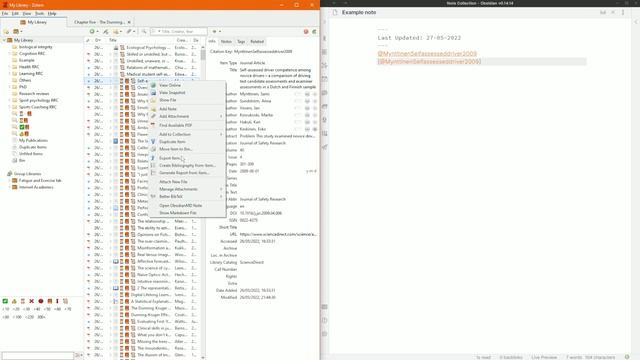This screenshot has height=360, width=640.
Task: Click Live Preview in Obsidian status bar
Action: (544, 357)
